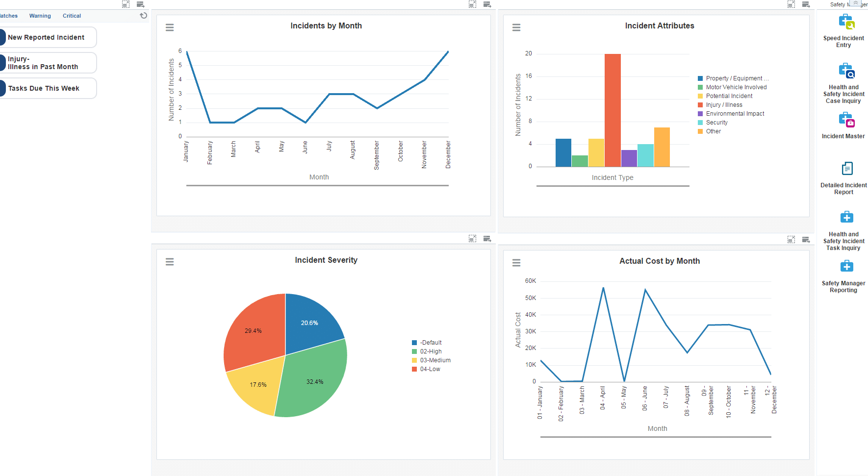Image resolution: width=868 pixels, height=476 pixels.
Task: Maximize the Incident Severity pane
Action: pyautogui.click(x=473, y=239)
